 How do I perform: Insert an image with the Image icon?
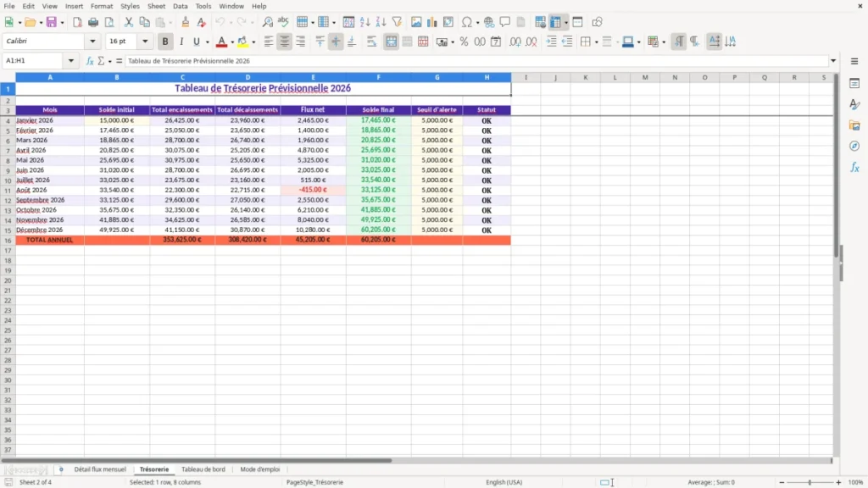tap(416, 22)
